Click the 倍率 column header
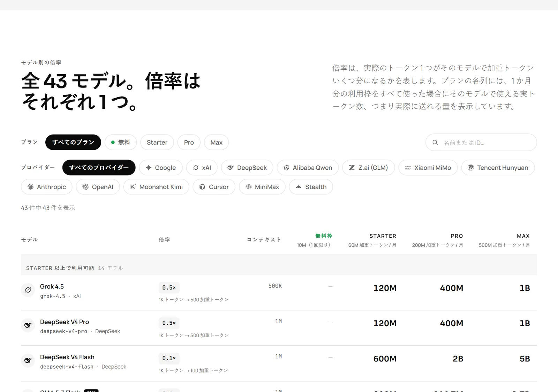Screen dimensions: 558x392 164,240
